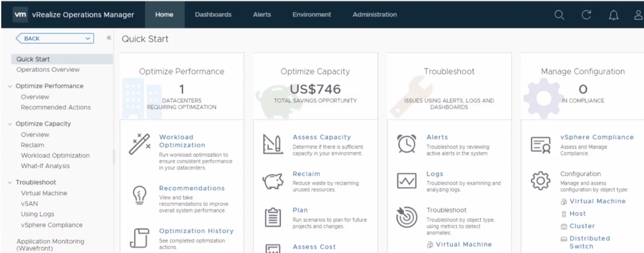Click the Cluster icon under Configuration

point(564,226)
